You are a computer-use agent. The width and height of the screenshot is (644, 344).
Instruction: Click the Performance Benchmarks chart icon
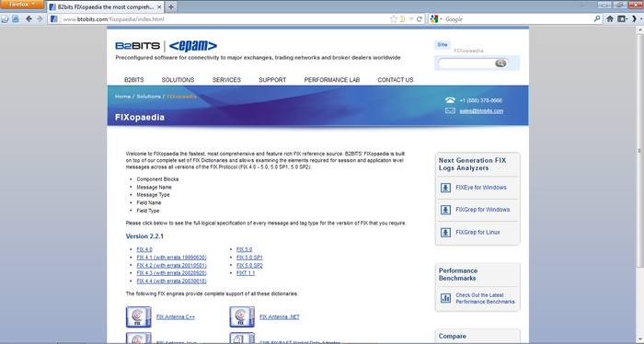coord(445,298)
